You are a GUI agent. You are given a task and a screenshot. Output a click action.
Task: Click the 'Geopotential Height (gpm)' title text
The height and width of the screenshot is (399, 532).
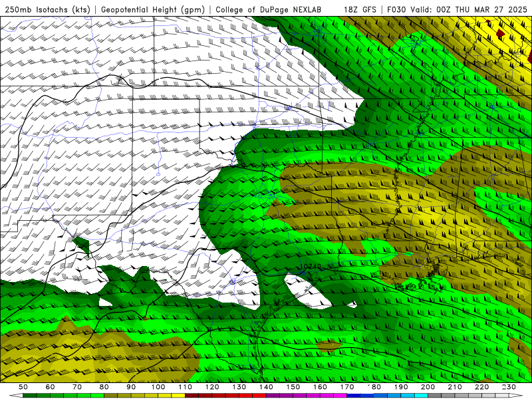pyautogui.click(x=153, y=9)
